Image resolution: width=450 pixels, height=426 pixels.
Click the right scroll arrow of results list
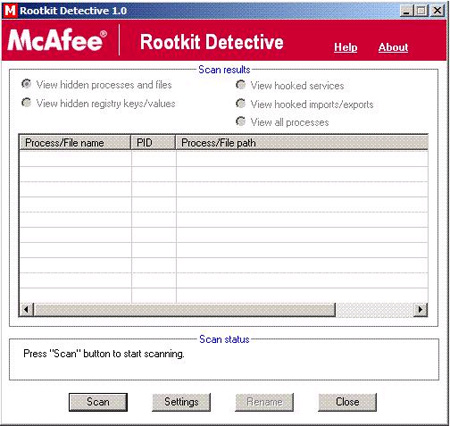pos(421,310)
